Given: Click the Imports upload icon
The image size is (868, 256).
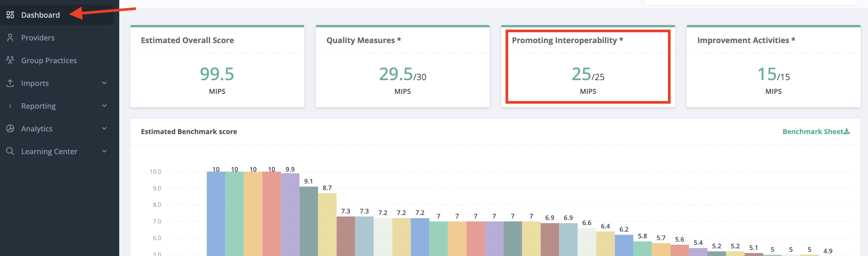Looking at the screenshot, I should click(10, 83).
